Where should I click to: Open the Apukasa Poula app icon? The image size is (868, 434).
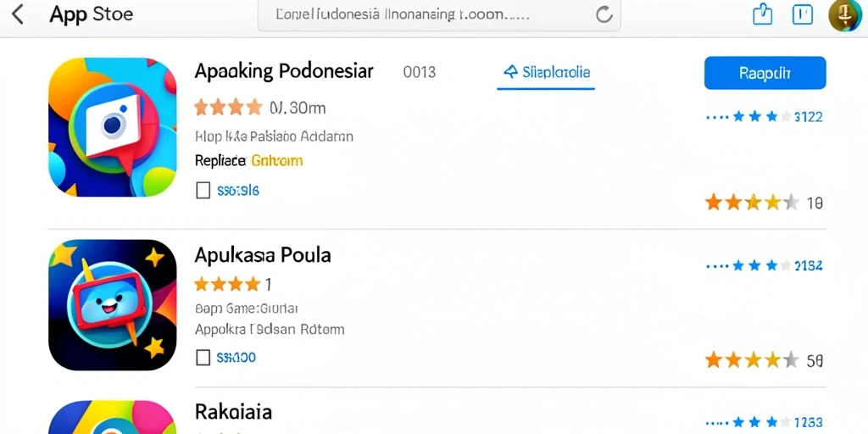tap(113, 304)
